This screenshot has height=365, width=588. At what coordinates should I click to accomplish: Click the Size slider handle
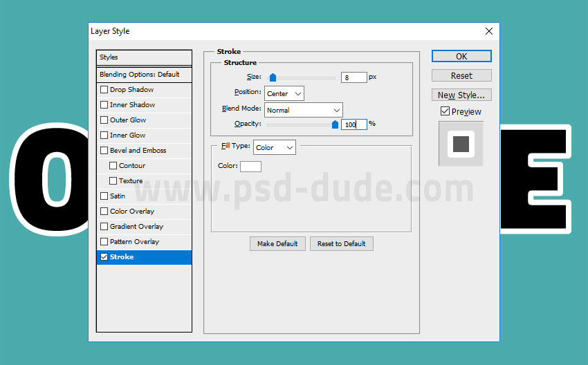pyautogui.click(x=273, y=77)
